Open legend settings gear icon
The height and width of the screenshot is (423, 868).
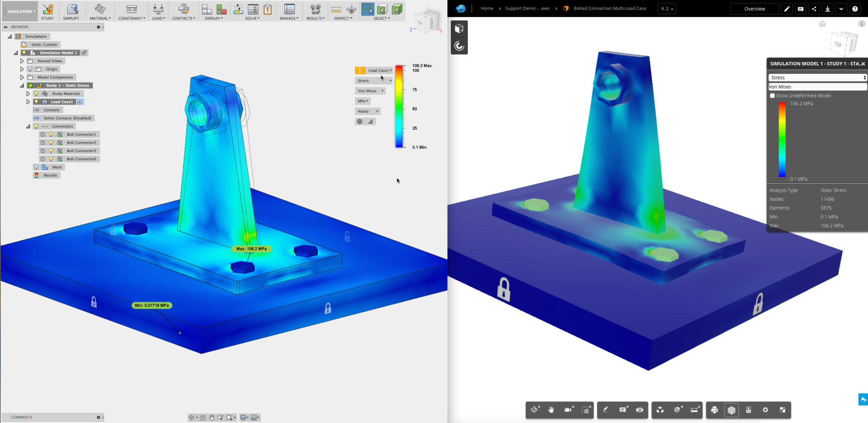point(360,122)
